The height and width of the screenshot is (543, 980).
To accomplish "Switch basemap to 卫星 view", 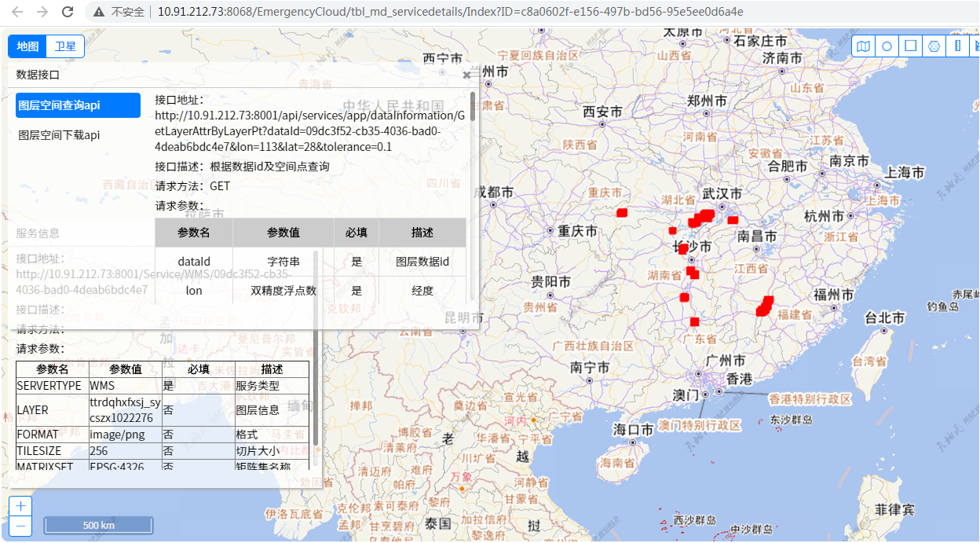I will click(x=66, y=46).
